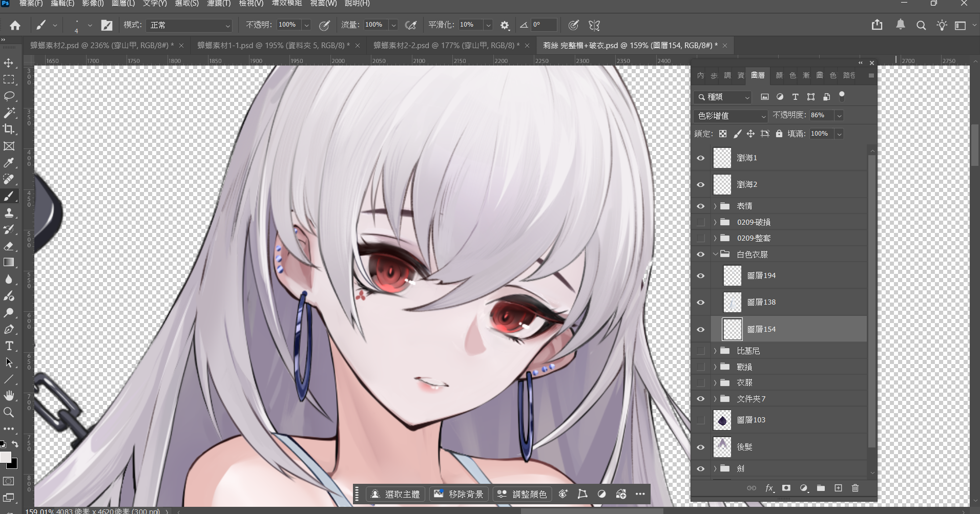980x514 pixels.
Task: Click the delete layer trash icon
Action: (x=855, y=488)
